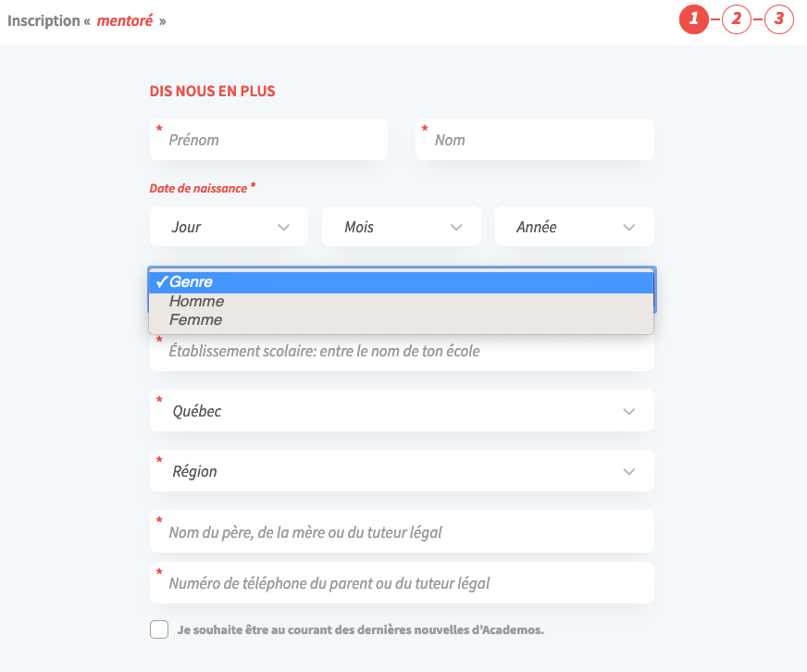Screen dimensions: 807x672
Task: Click the red "mentoré" link text
Action: (x=125, y=20)
